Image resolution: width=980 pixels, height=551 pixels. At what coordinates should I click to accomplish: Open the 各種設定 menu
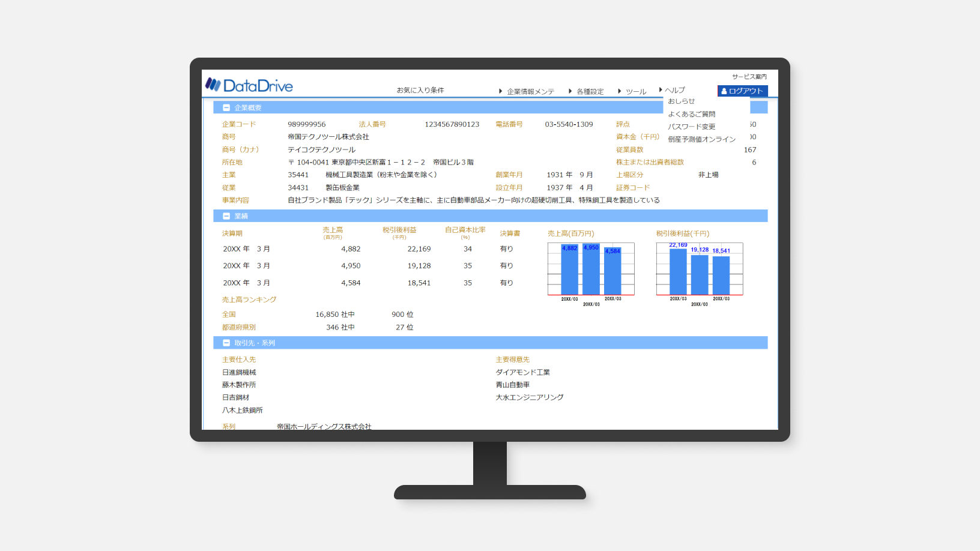[587, 92]
